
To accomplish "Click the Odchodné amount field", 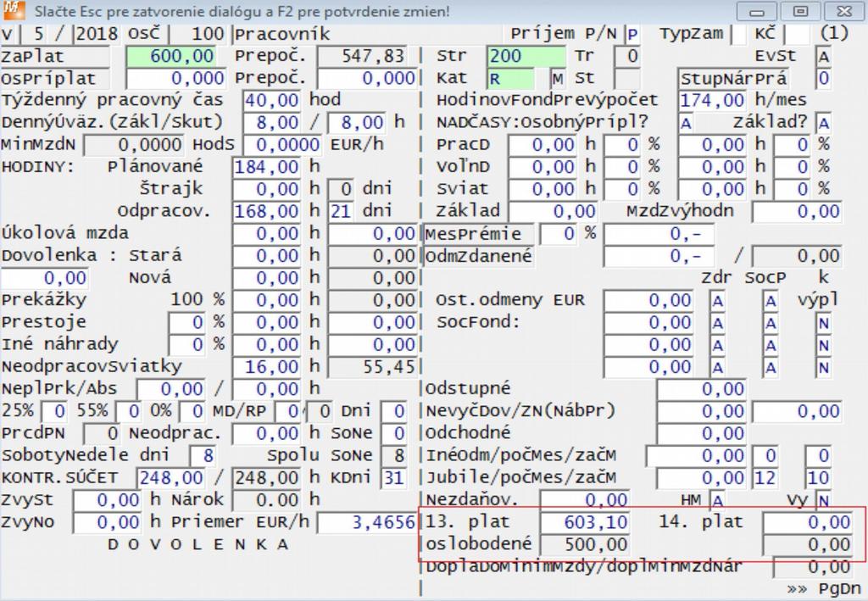I will point(701,433).
